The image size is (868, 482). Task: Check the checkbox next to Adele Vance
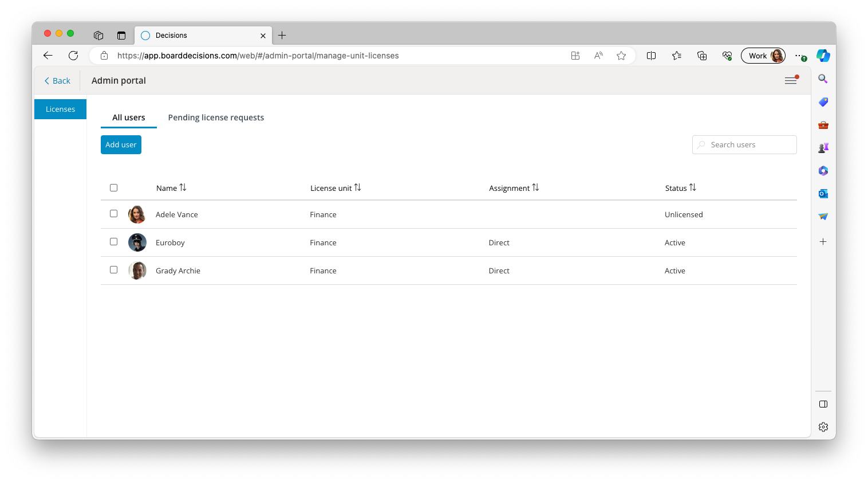coord(113,214)
